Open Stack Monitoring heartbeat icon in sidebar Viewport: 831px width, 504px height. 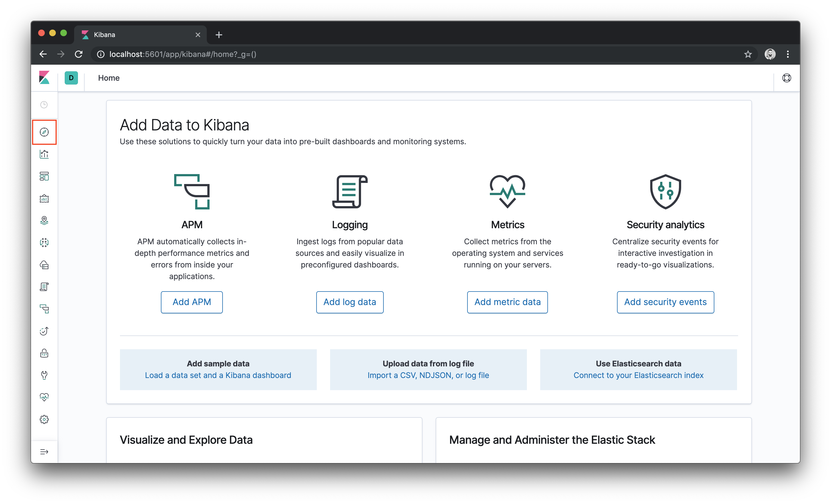coord(44,397)
